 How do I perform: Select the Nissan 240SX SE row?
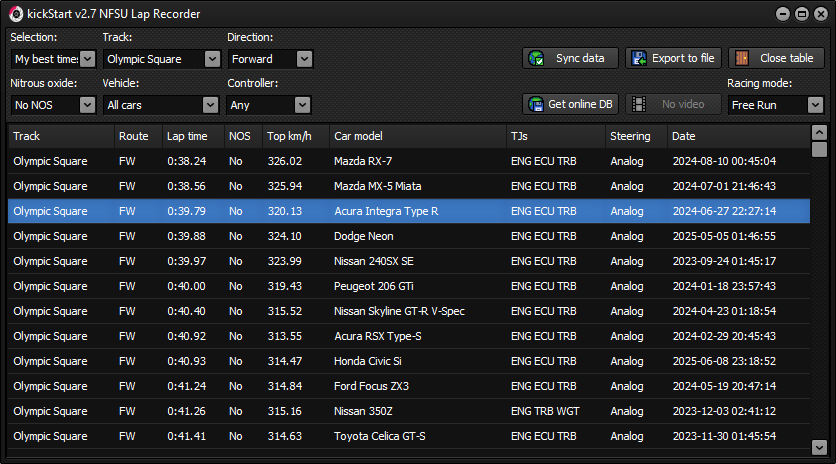409,261
